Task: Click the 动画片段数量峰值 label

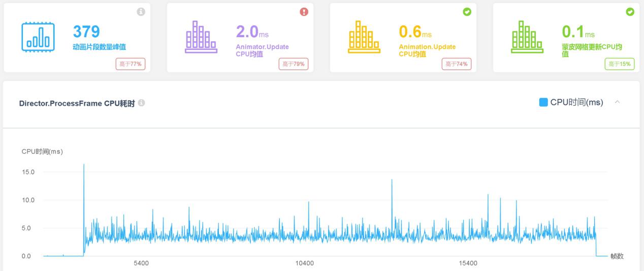Action: tap(99, 47)
